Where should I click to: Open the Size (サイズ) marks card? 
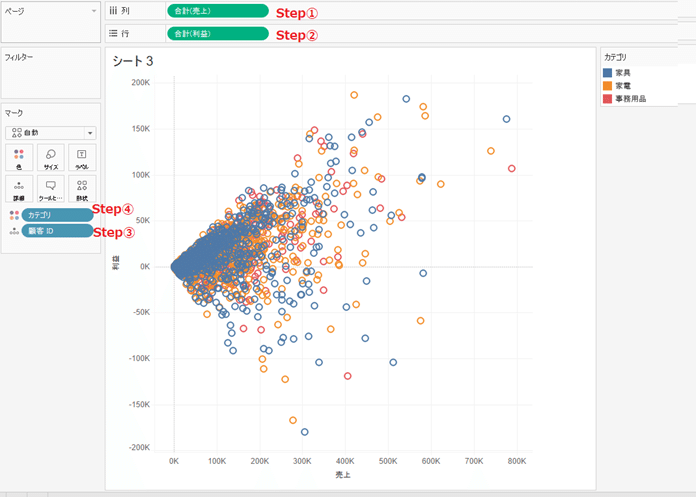click(51, 158)
